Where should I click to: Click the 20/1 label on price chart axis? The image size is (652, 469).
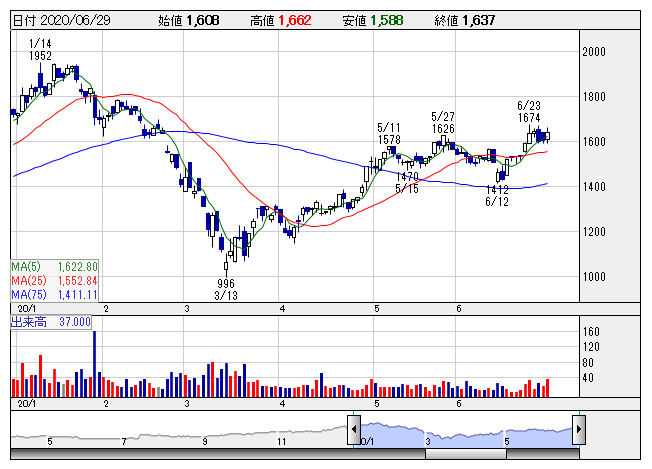(27, 309)
